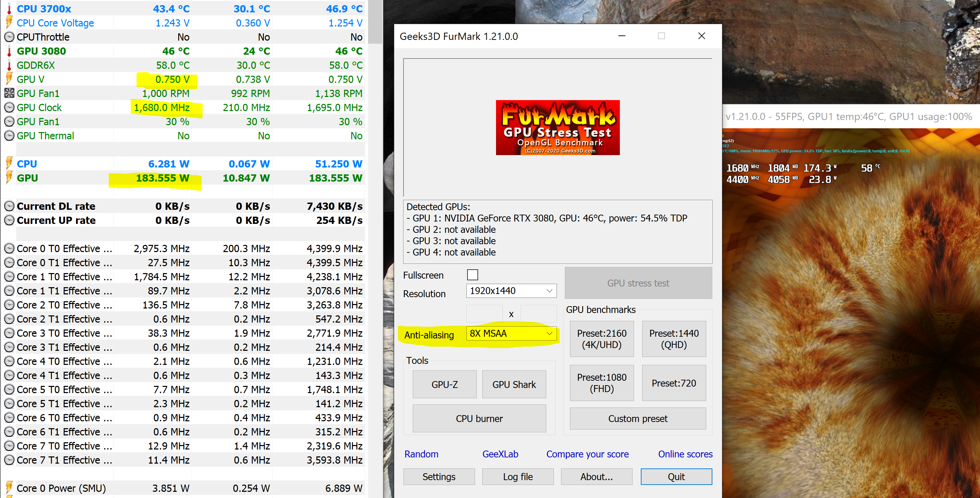Launch the GPU-Z tool
980x498 pixels.
tap(444, 384)
